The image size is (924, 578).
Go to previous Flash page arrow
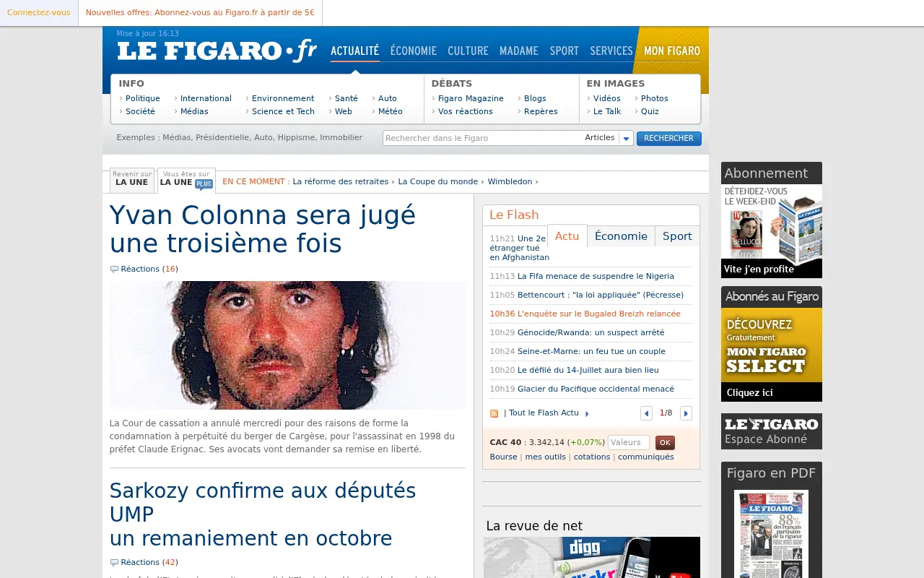646,413
